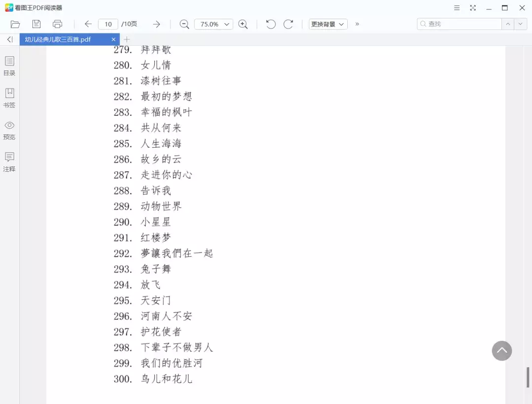Click the 查找 search input field
The image size is (532, 404).
tap(459, 24)
